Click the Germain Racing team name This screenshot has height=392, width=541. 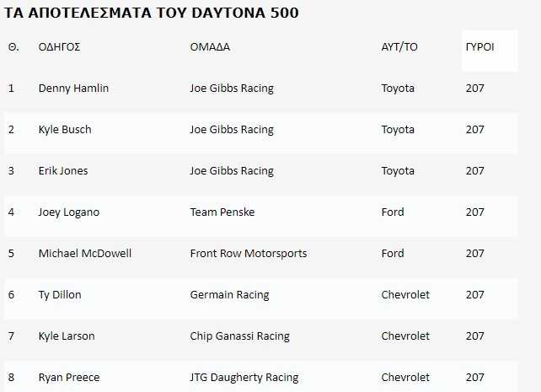tap(230, 295)
